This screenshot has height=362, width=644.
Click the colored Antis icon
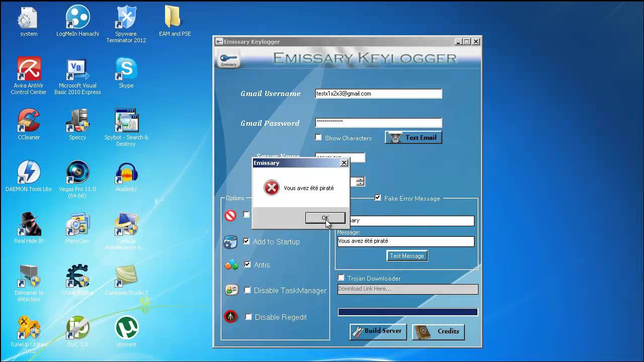coord(231,265)
